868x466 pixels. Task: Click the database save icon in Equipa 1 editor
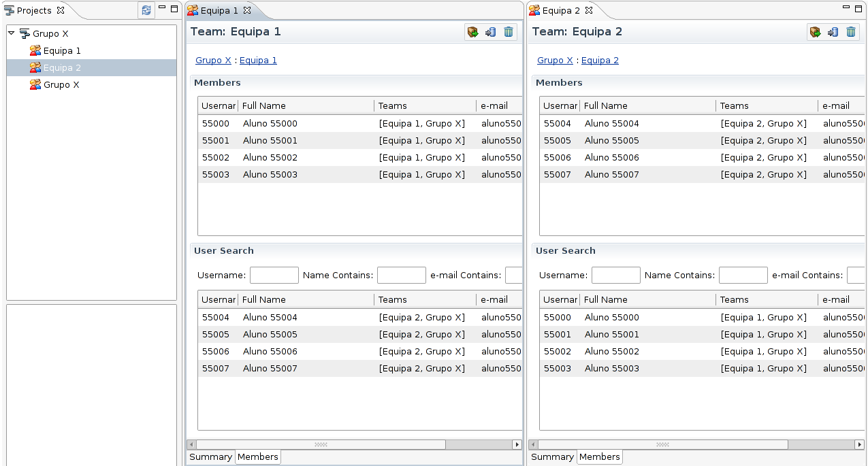click(490, 32)
